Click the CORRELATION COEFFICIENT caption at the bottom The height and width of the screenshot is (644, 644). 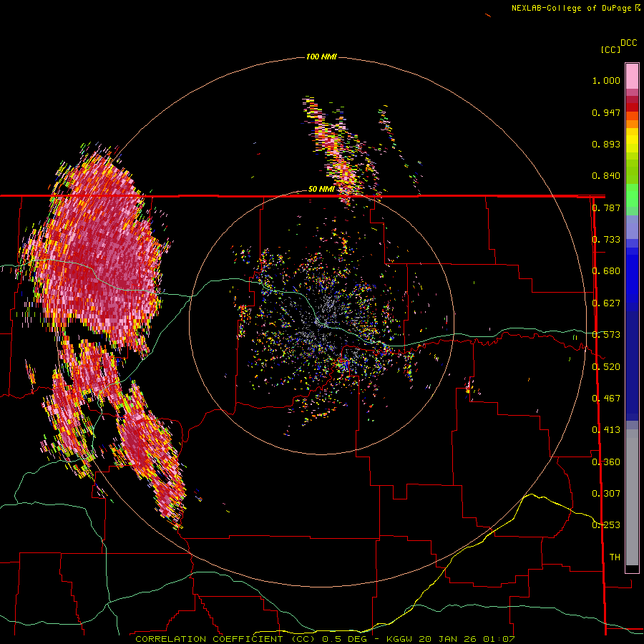pos(324,639)
